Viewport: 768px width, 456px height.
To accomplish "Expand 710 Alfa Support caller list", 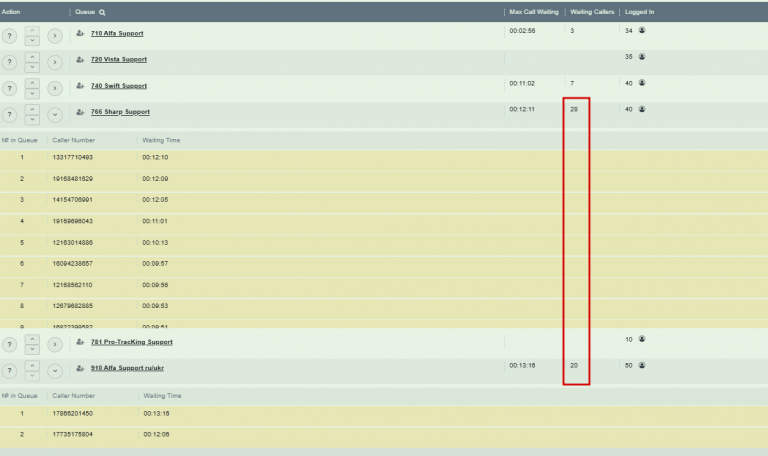I will point(55,36).
